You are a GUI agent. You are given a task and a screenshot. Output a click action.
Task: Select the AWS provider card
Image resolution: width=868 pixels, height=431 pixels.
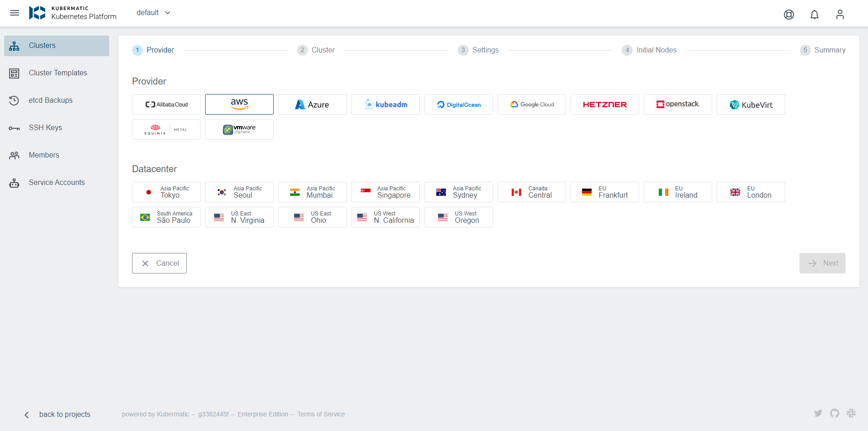239,104
